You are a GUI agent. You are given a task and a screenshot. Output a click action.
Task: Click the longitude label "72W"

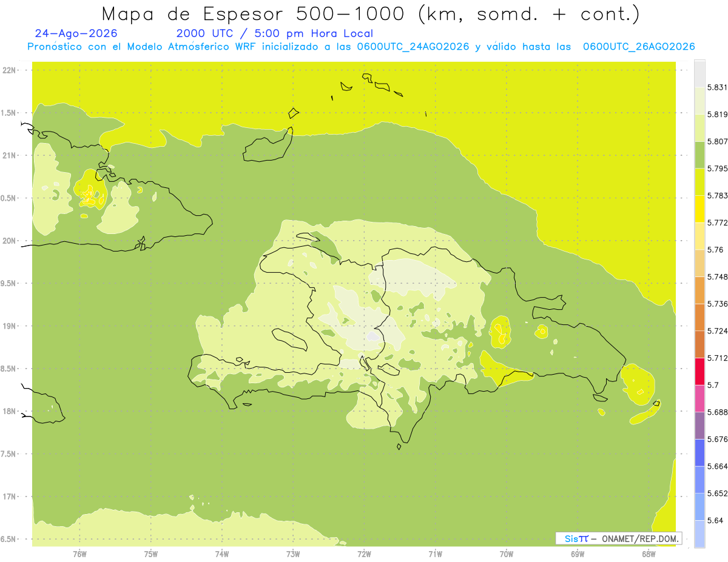(x=364, y=554)
